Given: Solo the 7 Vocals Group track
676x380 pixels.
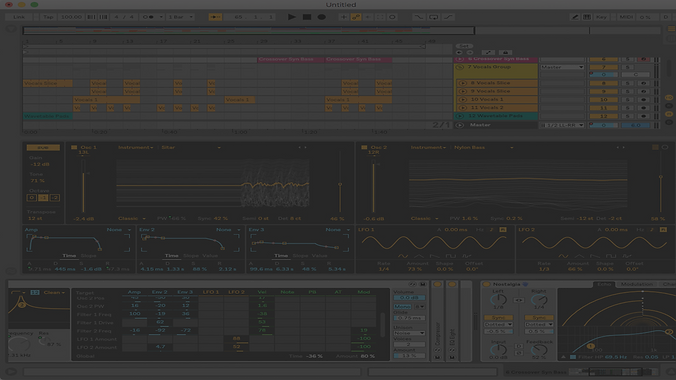Looking at the screenshot, I should click(x=628, y=67).
